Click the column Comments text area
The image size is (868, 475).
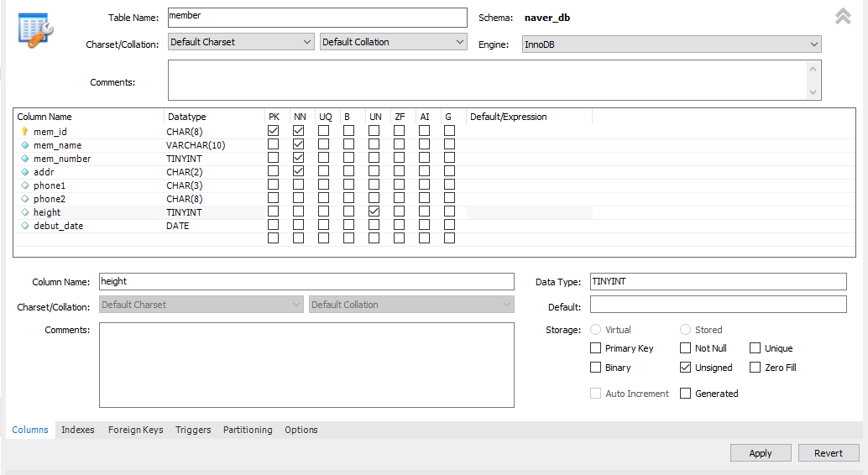(x=306, y=365)
